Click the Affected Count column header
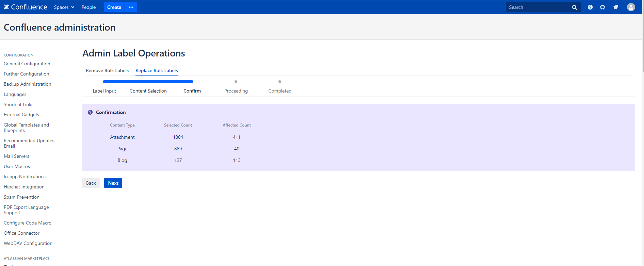The width and height of the screenshot is (644, 266). [x=237, y=125]
